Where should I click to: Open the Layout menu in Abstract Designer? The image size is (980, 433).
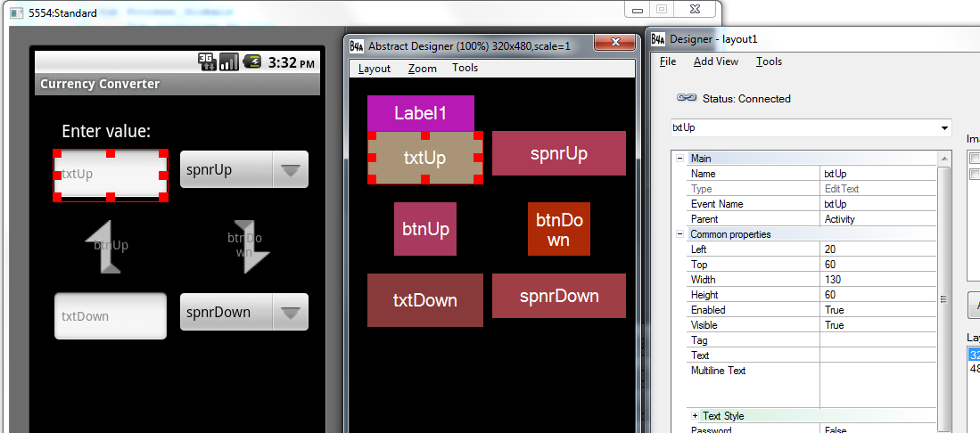(x=375, y=69)
